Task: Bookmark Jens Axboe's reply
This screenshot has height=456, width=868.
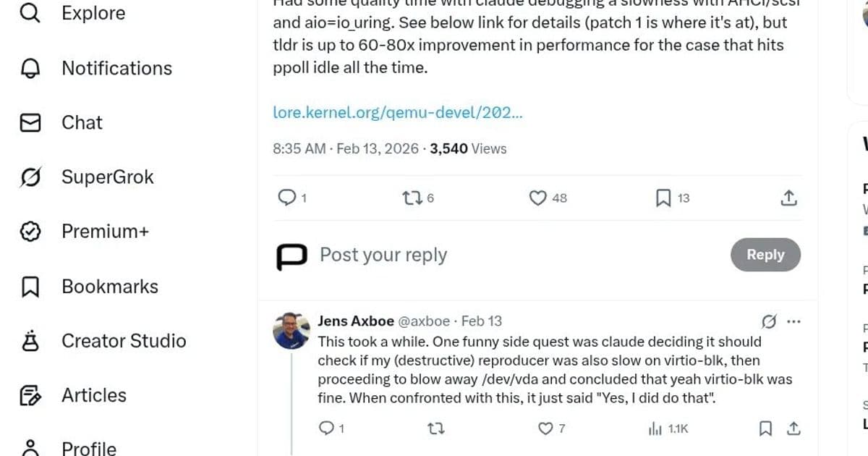Action: 765,428
